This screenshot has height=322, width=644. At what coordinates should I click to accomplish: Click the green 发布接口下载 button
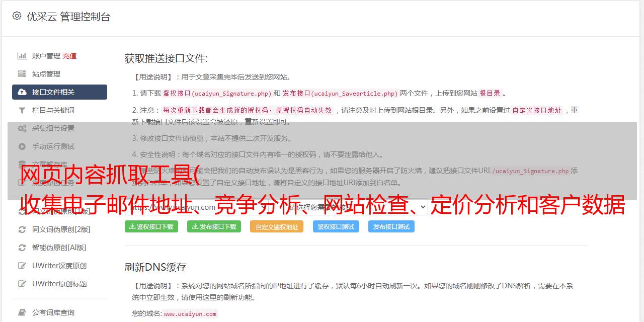coord(214,227)
